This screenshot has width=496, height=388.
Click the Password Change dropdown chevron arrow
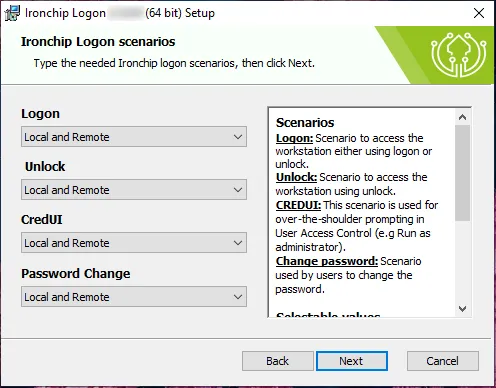[238, 297]
